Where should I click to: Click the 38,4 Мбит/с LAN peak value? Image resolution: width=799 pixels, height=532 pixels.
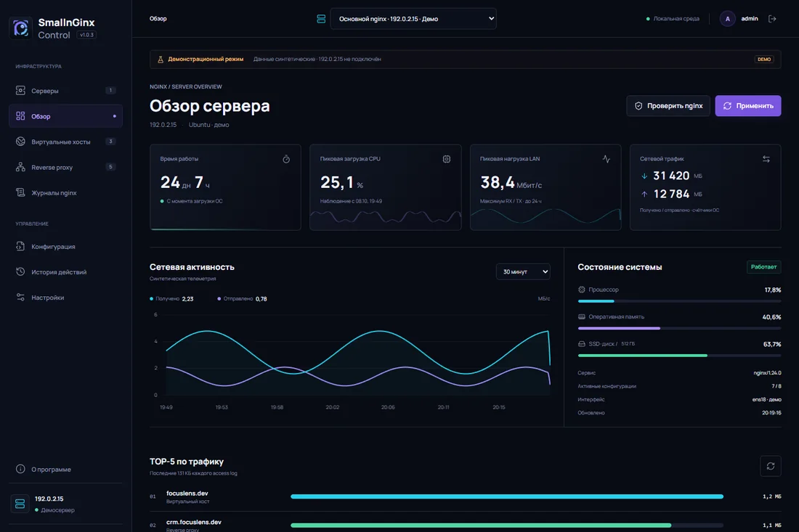(x=511, y=182)
